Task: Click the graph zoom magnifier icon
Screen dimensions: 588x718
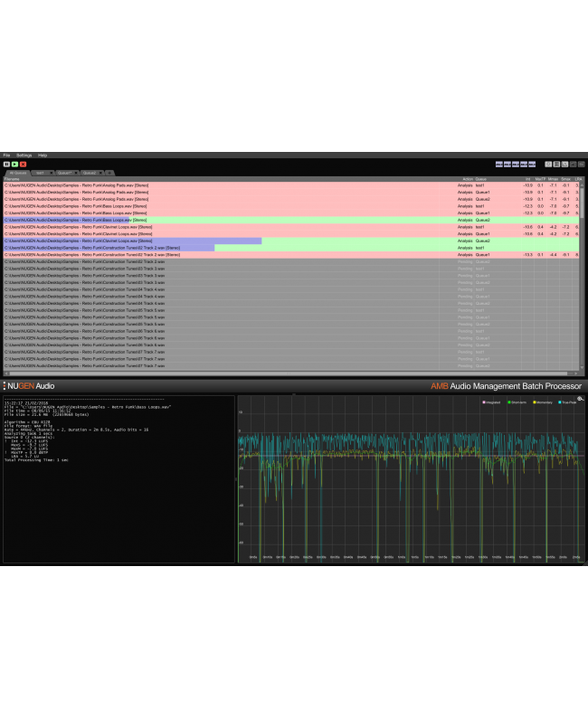Action: (580, 399)
